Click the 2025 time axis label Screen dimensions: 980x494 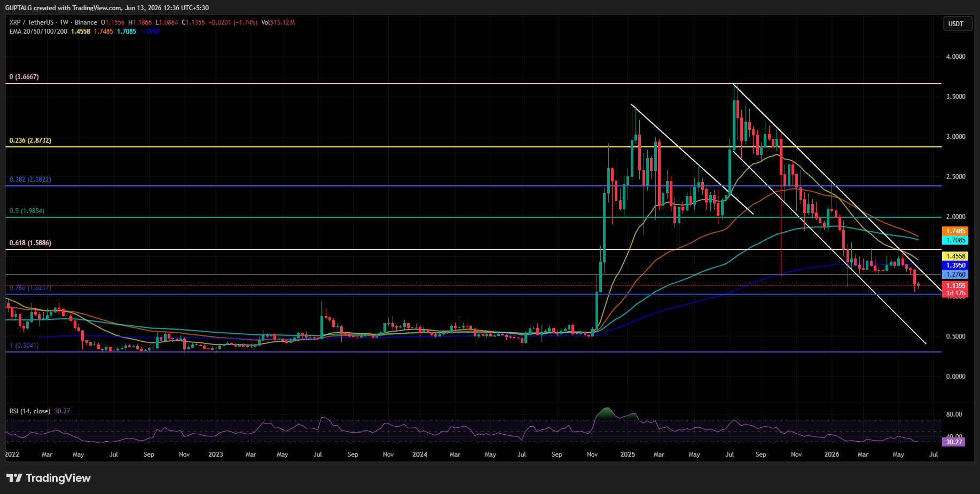[x=628, y=454]
